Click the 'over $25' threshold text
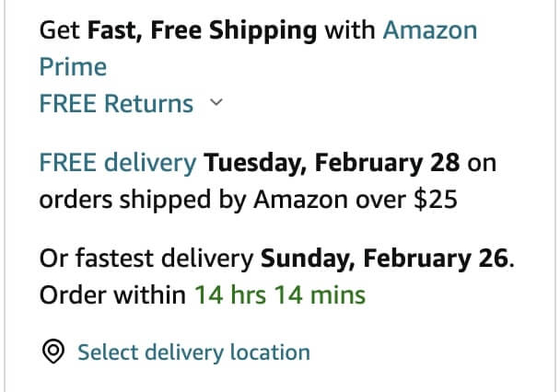 point(406,199)
